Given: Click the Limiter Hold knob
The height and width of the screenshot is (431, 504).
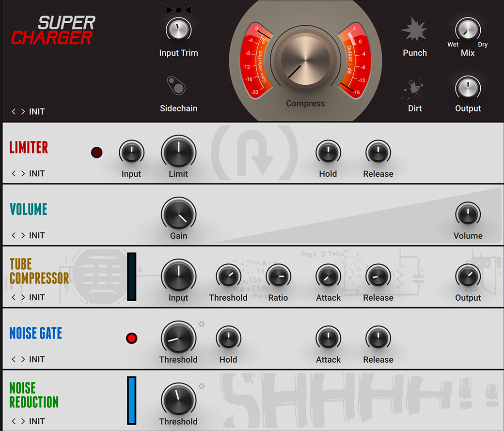Looking at the screenshot, I should pos(328,152).
